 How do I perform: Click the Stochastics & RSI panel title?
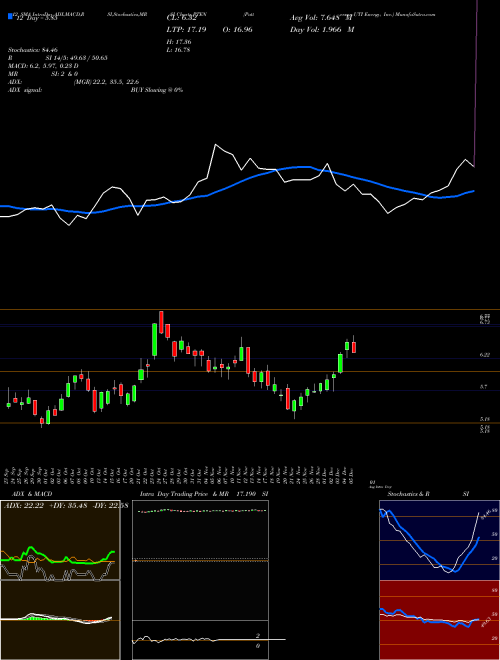click(428, 494)
